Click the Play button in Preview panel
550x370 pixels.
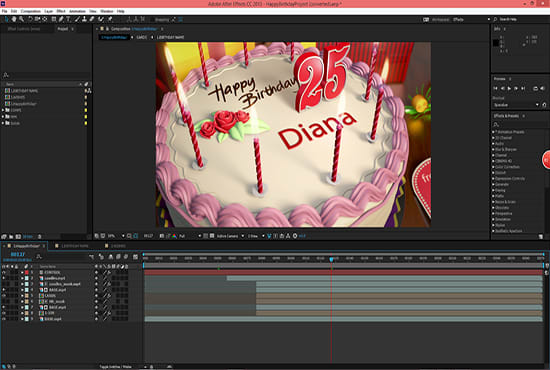509,88
